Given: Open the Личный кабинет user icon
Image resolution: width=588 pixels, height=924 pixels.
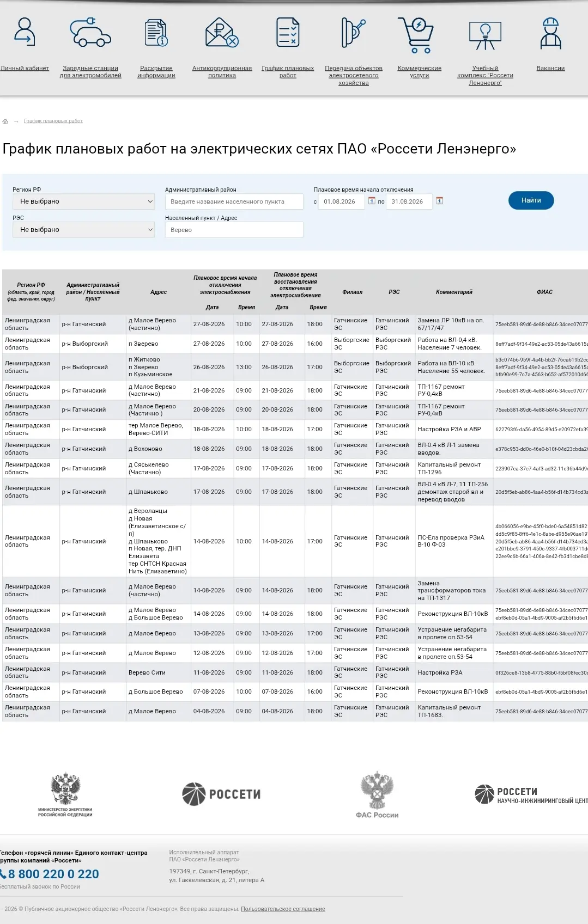Looking at the screenshot, I should pos(25,32).
